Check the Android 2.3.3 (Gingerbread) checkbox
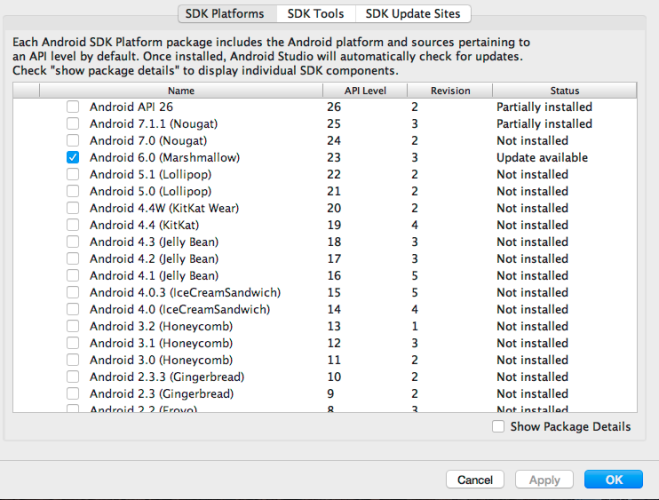 [73, 376]
